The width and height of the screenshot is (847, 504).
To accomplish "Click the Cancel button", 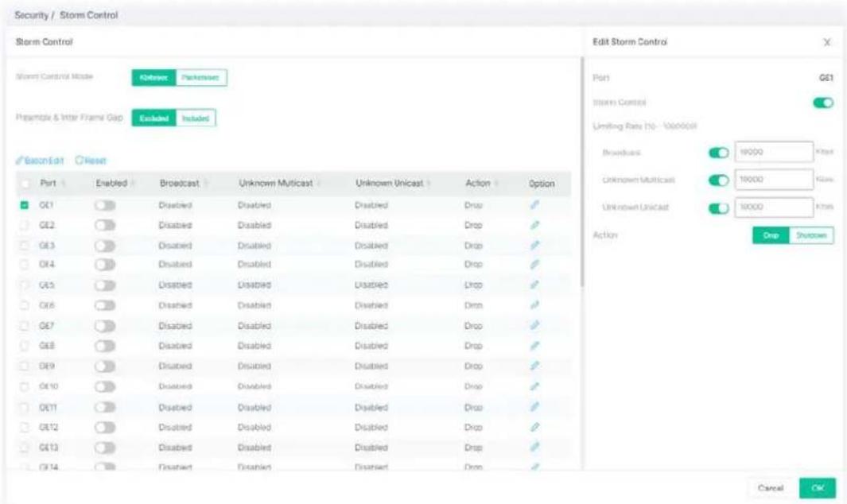I will click(x=771, y=488).
